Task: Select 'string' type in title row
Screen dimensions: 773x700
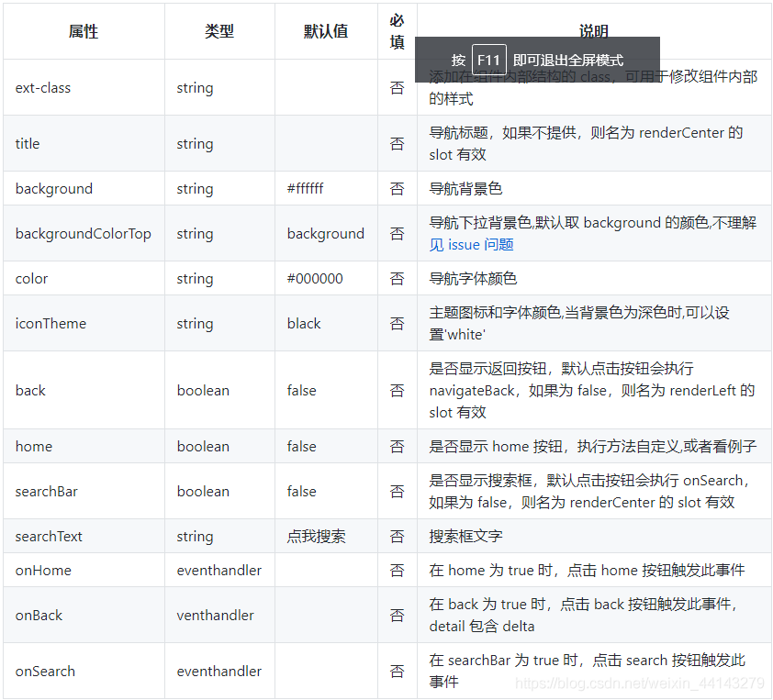Action: (195, 144)
